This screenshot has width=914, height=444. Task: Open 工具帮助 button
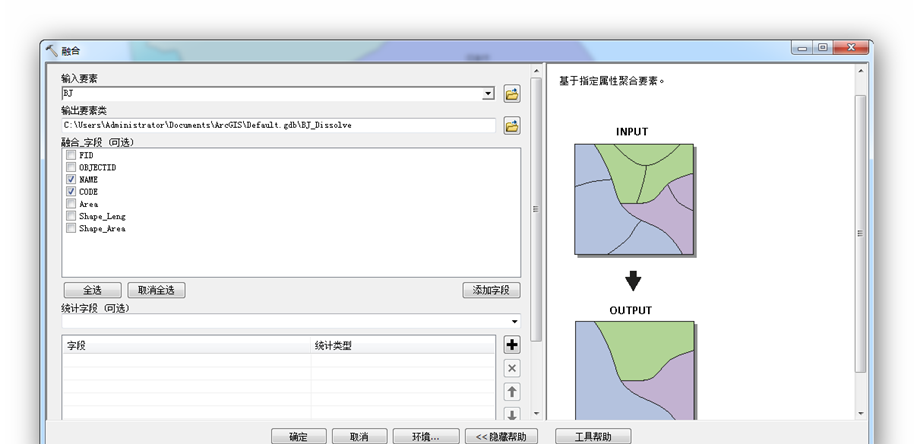(x=593, y=436)
